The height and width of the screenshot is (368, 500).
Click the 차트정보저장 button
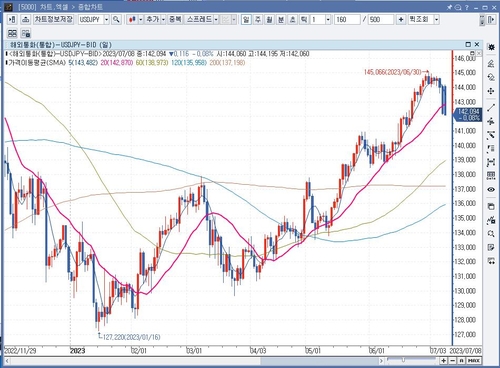pyautogui.click(x=53, y=20)
